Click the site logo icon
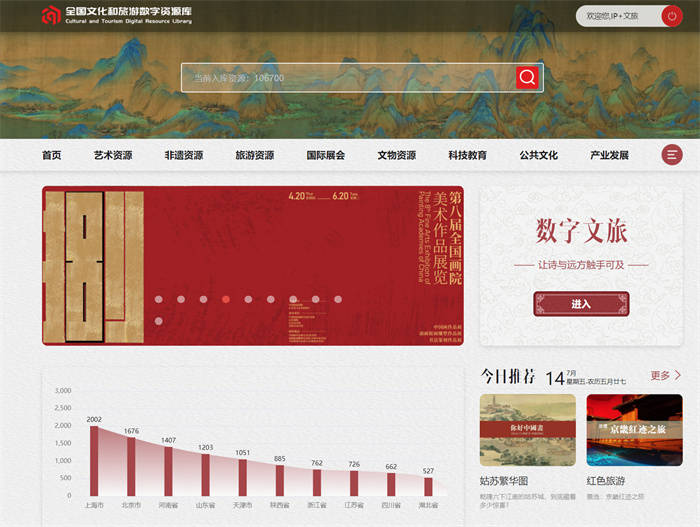Image resolution: width=700 pixels, height=527 pixels. point(51,15)
